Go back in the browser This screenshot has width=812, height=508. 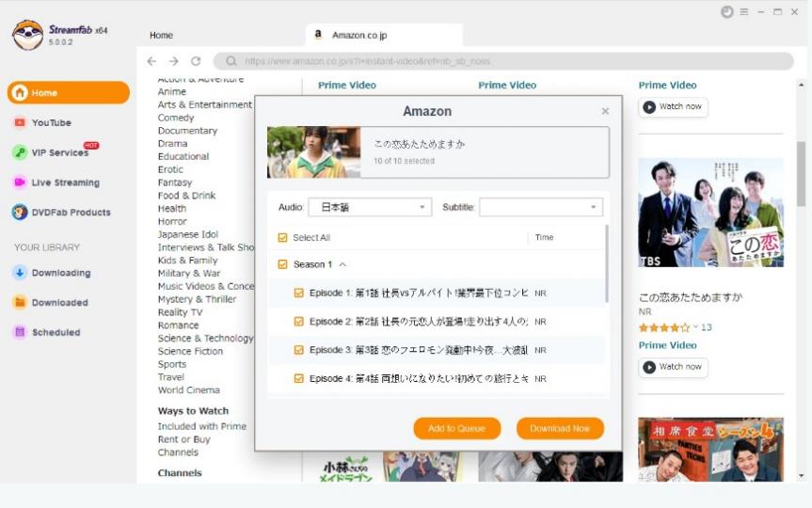tap(151, 61)
